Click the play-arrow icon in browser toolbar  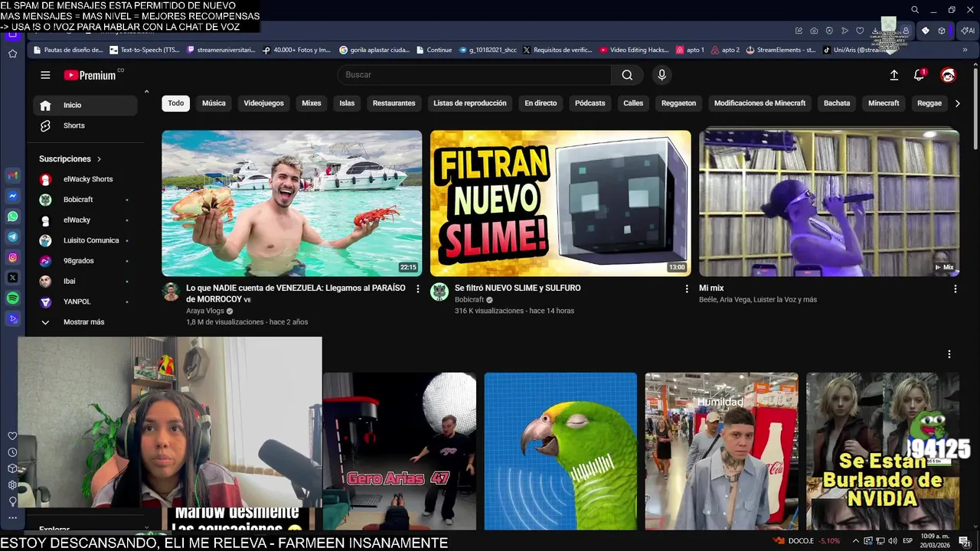(x=844, y=31)
